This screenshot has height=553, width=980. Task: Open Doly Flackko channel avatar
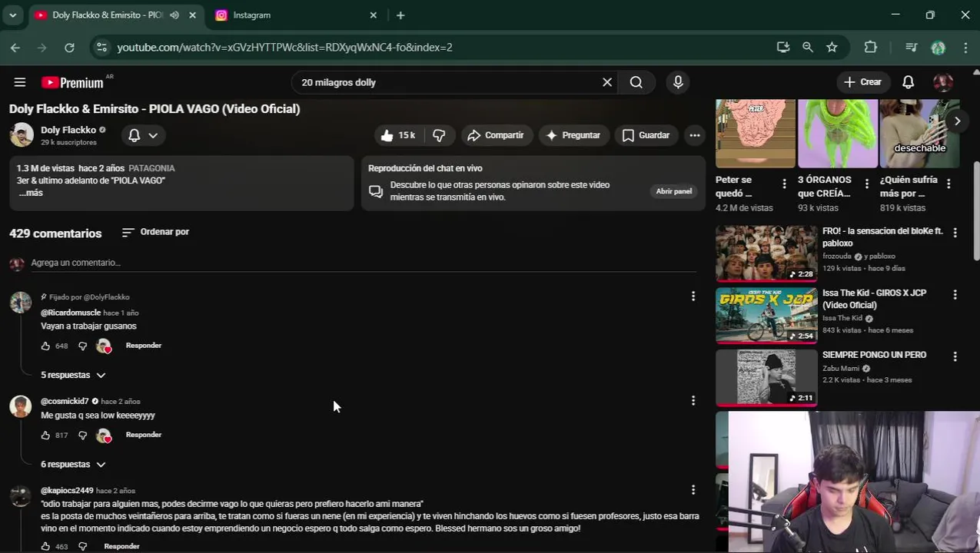pos(22,135)
